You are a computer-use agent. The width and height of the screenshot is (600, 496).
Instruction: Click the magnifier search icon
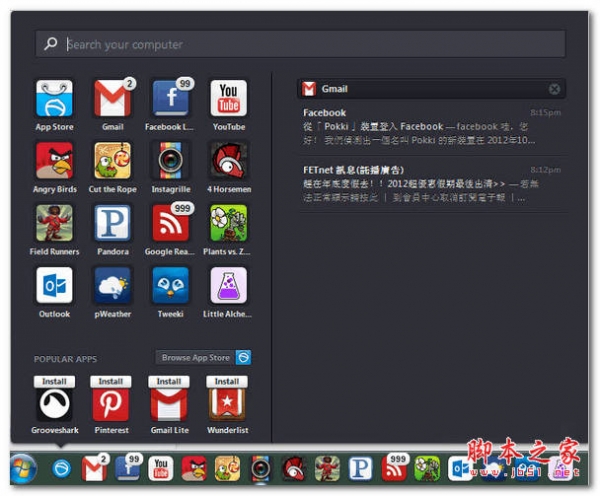coord(51,44)
